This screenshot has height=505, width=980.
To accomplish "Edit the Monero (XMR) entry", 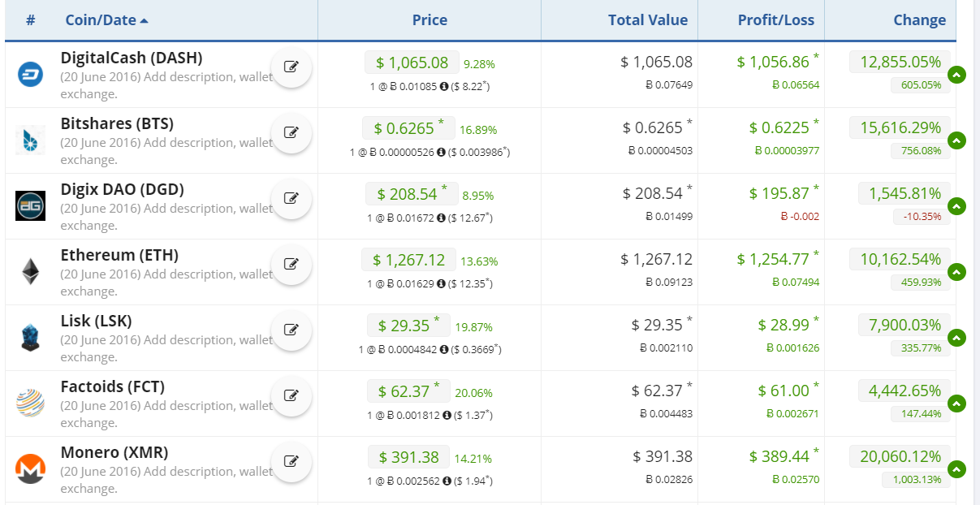I will 291,462.
